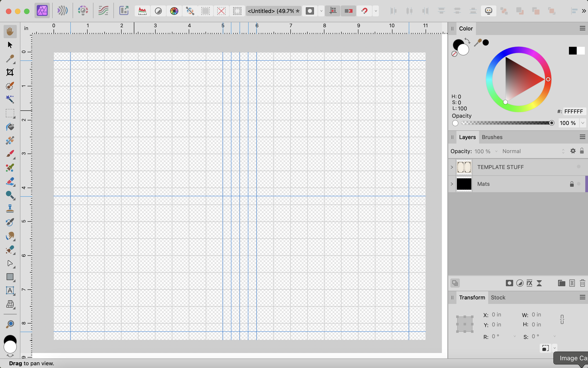Select the Selection Brush tool
588x368 pixels.
pyautogui.click(x=10, y=86)
